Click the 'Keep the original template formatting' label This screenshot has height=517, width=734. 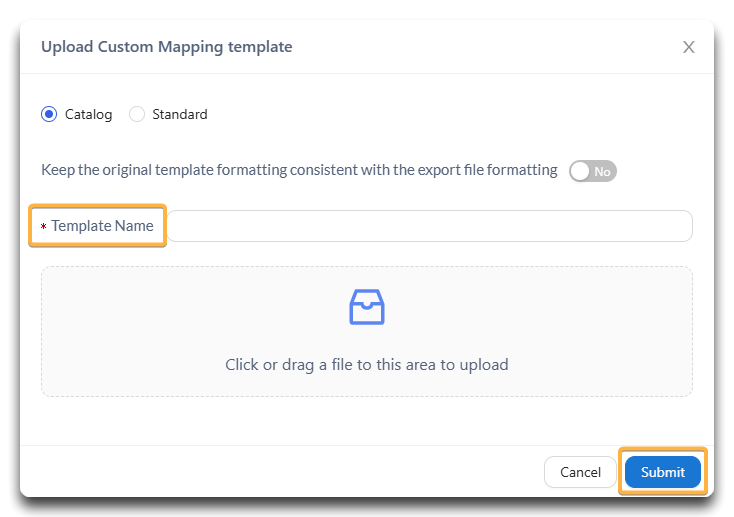coord(299,170)
